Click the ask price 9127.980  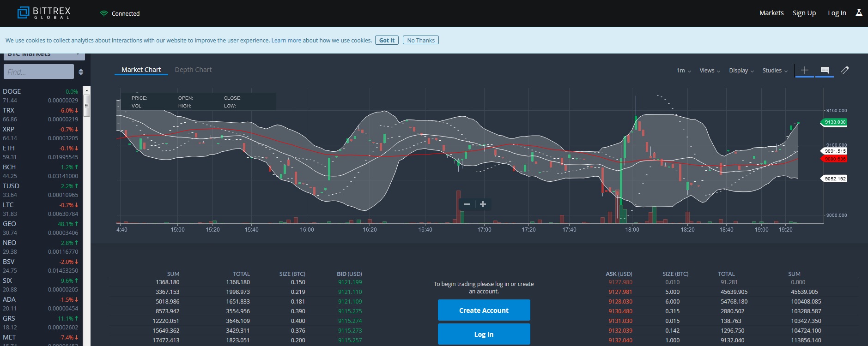pos(620,282)
